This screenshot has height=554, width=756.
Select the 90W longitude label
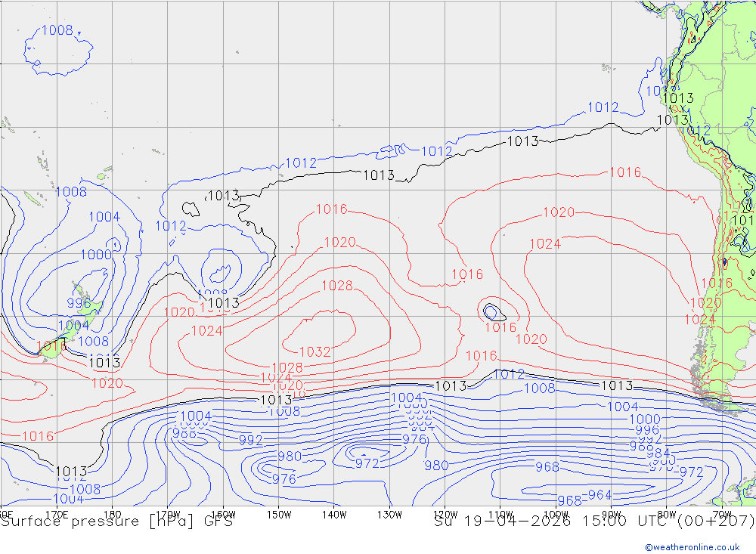[x=612, y=515]
